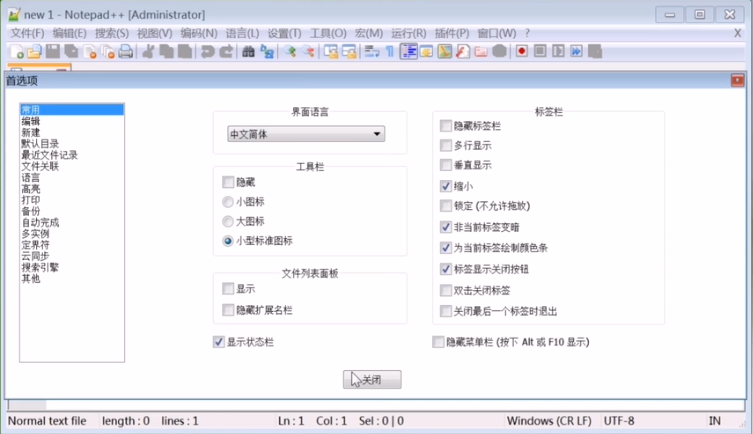Toggle synchronized vertical scrolling icon
753x434 pixels.
(x=331, y=51)
